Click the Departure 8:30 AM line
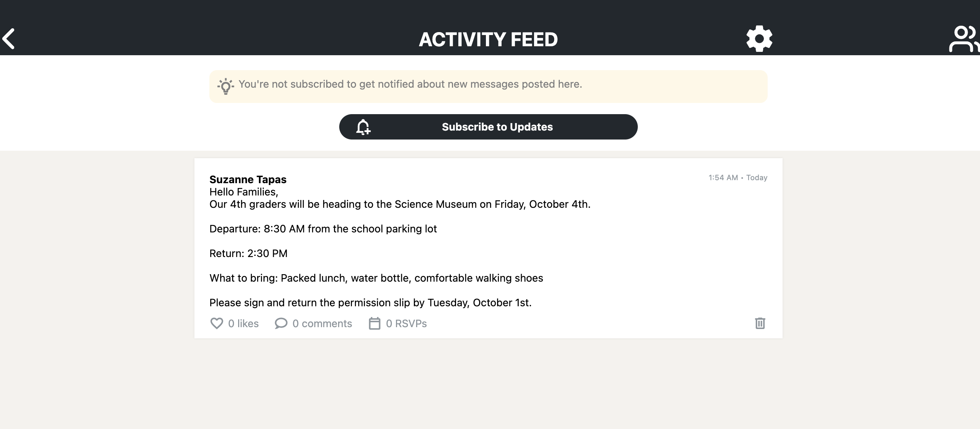This screenshot has height=429, width=980. [x=323, y=229]
